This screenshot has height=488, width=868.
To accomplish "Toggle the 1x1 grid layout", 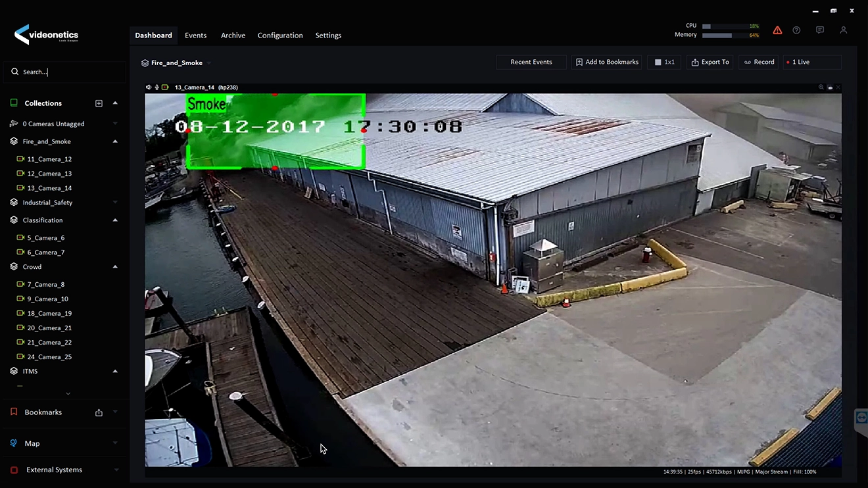I will [x=664, y=62].
